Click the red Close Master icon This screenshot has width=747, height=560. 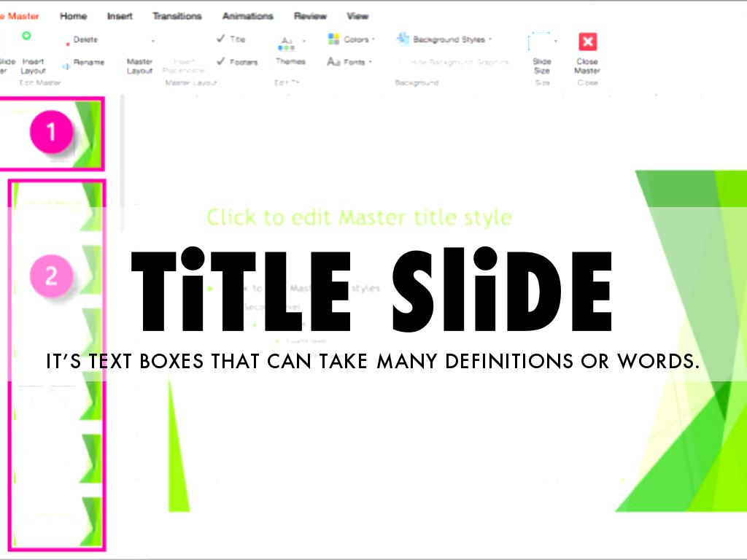click(587, 42)
